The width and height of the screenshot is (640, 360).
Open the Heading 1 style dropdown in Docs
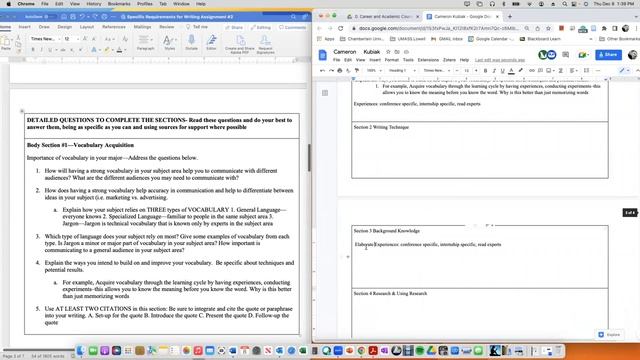tap(402, 71)
